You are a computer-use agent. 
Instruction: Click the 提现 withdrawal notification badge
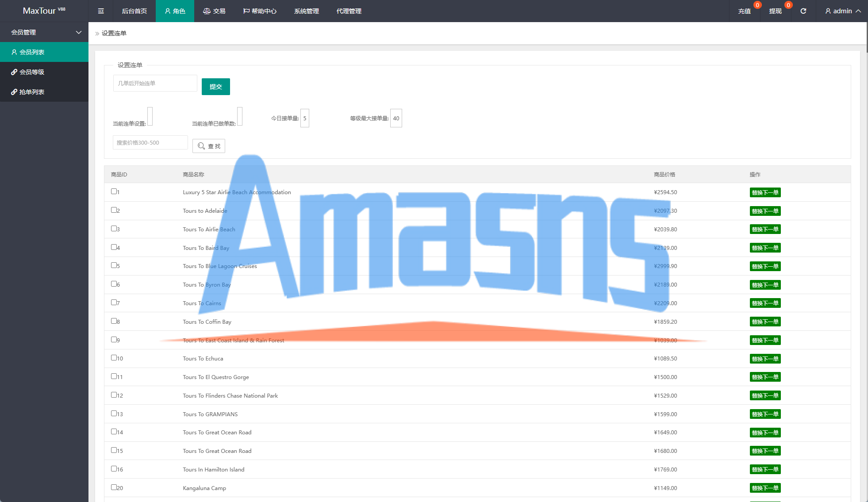click(x=788, y=5)
